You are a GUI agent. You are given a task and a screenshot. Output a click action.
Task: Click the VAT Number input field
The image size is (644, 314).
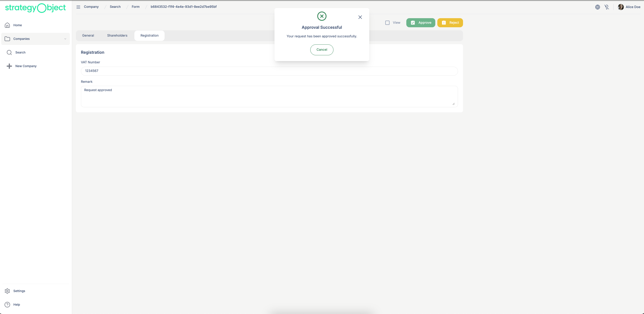pos(269,71)
